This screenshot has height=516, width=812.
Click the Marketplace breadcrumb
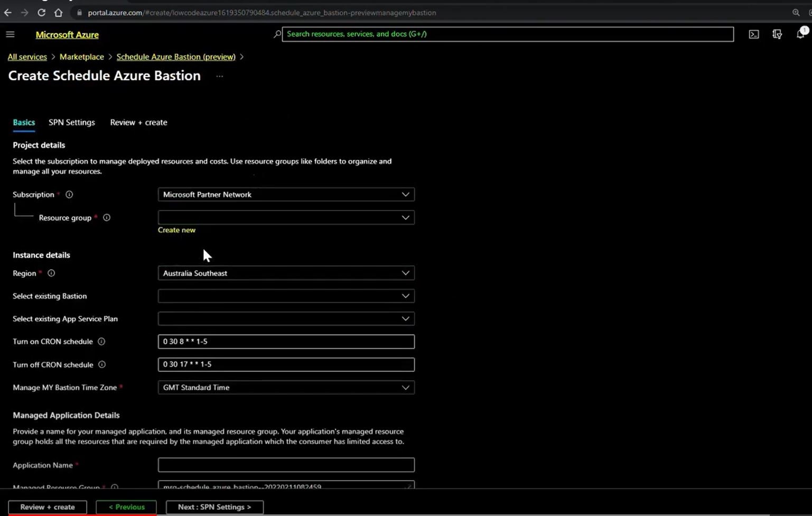pos(81,57)
